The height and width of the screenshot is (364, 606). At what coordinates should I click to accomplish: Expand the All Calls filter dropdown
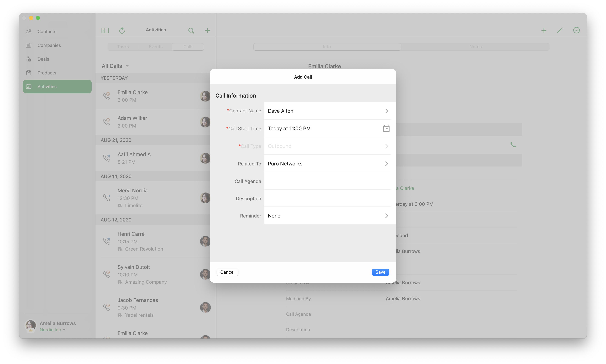pos(115,66)
